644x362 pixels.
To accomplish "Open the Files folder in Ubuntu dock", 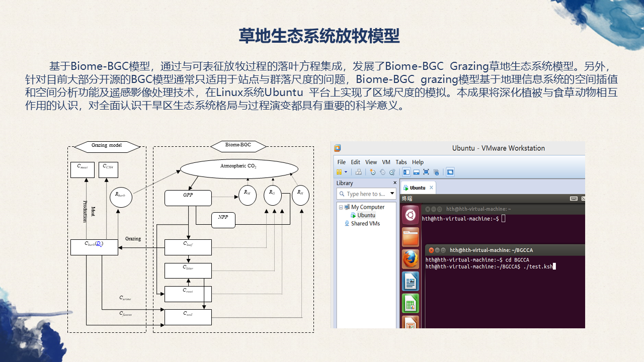I will 411,237.
